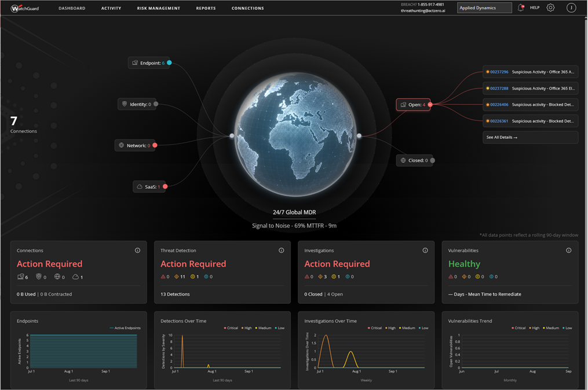Click low severity icon in Vulnerabilities card

[x=491, y=277]
